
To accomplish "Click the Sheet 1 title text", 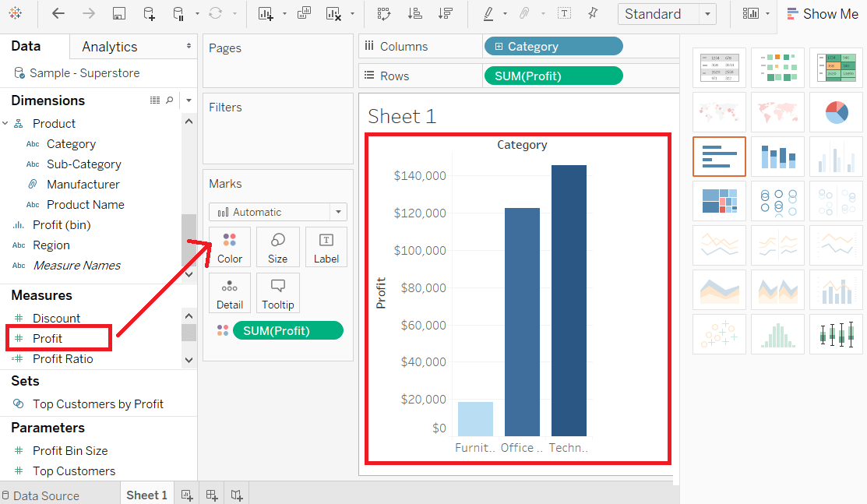I will point(402,116).
